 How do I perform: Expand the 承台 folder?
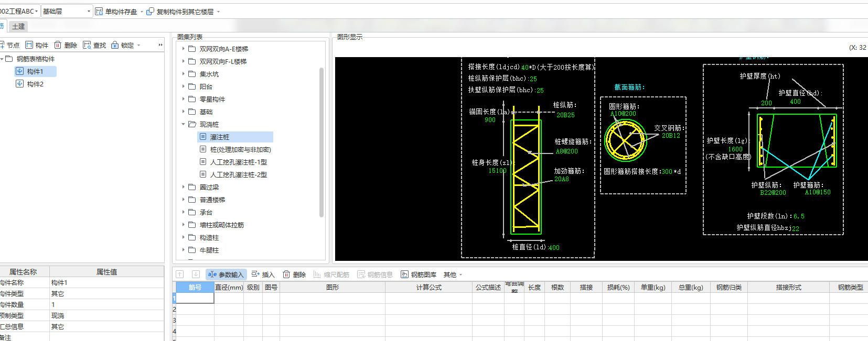pos(183,212)
